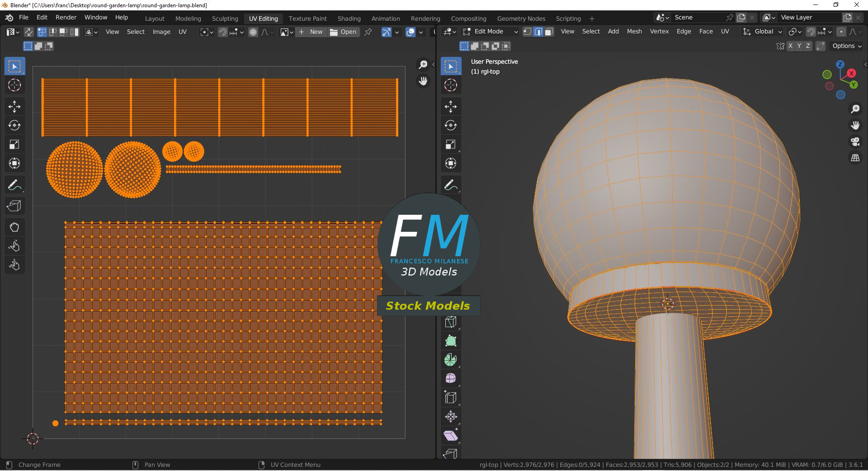Open image browse dropdown in UV editor
Screen dimensions: 868x471
(x=287, y=32)
